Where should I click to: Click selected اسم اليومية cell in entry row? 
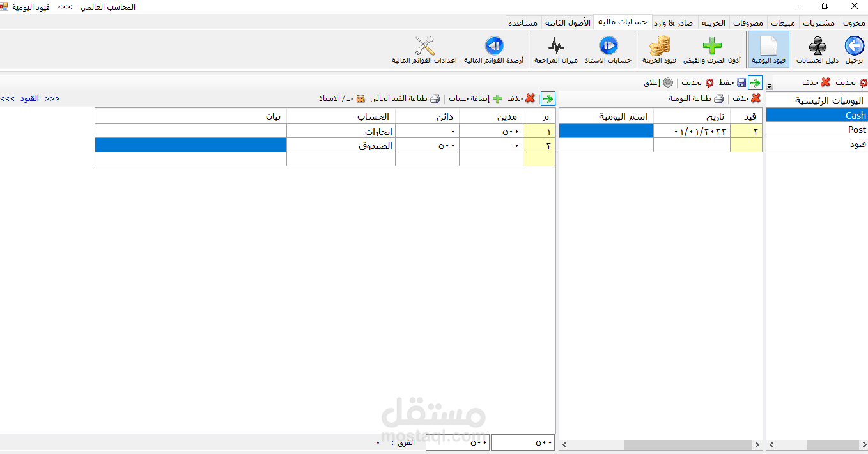point(607,131)
